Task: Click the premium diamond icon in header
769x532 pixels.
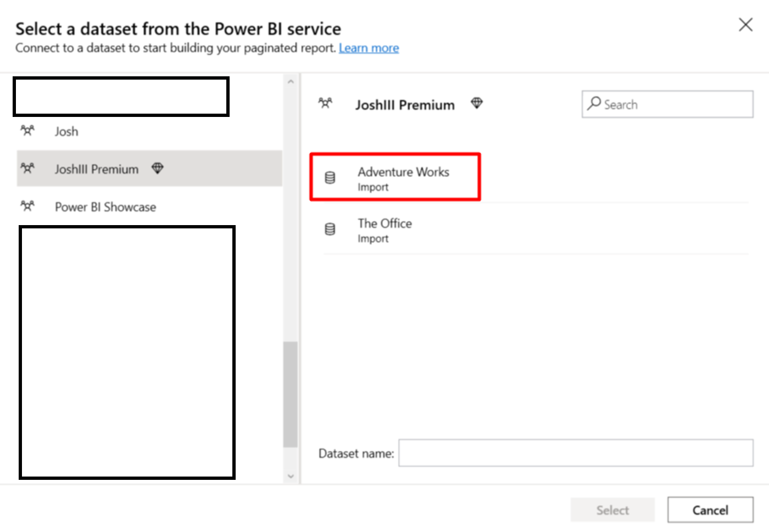Action: [x=477, y=103]
